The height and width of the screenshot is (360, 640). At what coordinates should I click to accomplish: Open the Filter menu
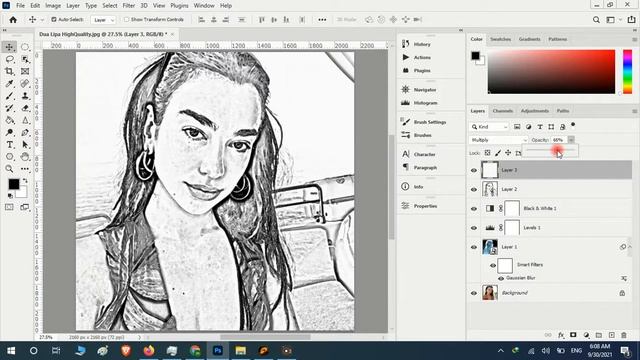tap(129, 6)
